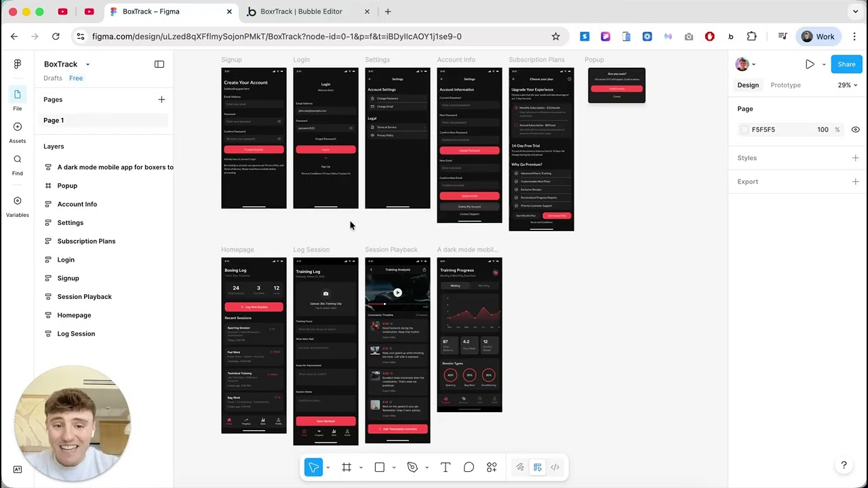
Task: Open a new browser tab
Action: 388,12
